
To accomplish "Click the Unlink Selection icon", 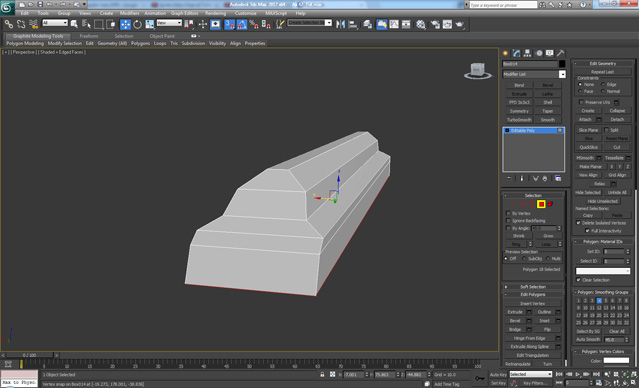I will click(21, 24).
